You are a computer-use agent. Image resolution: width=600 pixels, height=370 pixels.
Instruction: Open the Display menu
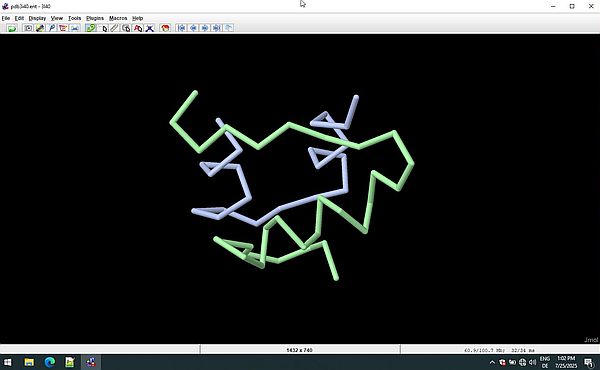[x=37, y=18]
